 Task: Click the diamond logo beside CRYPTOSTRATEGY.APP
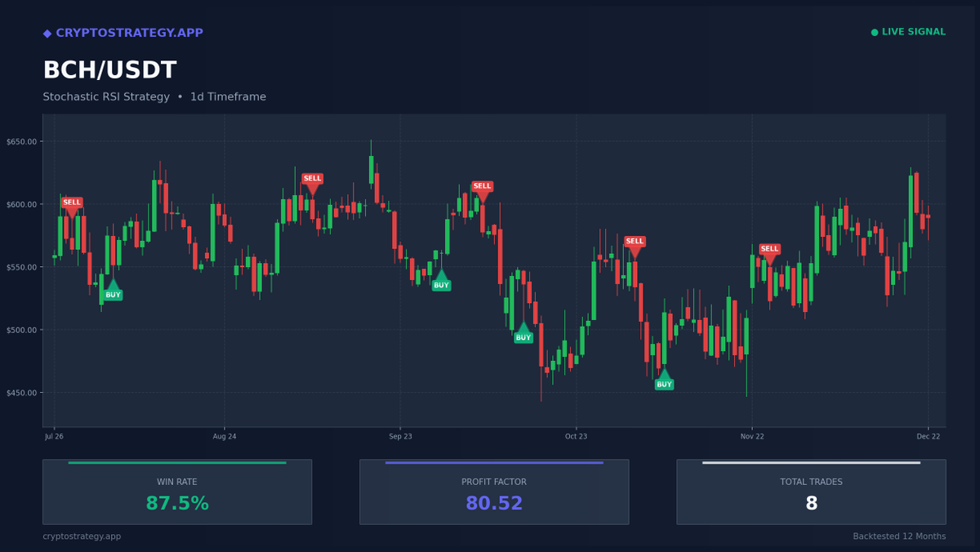click(x=48, y=33)
